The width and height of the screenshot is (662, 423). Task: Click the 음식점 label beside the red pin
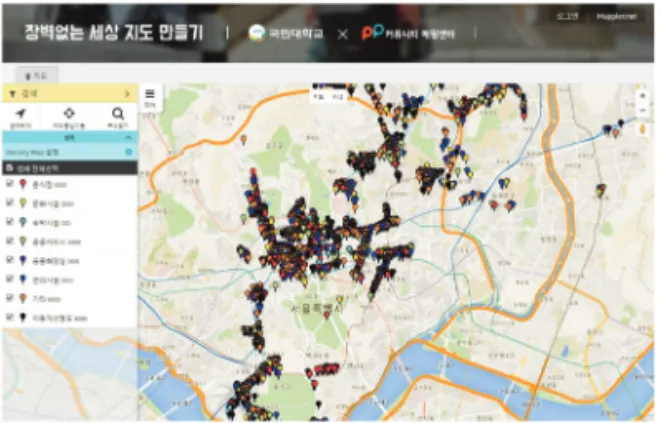coord(49,184)
